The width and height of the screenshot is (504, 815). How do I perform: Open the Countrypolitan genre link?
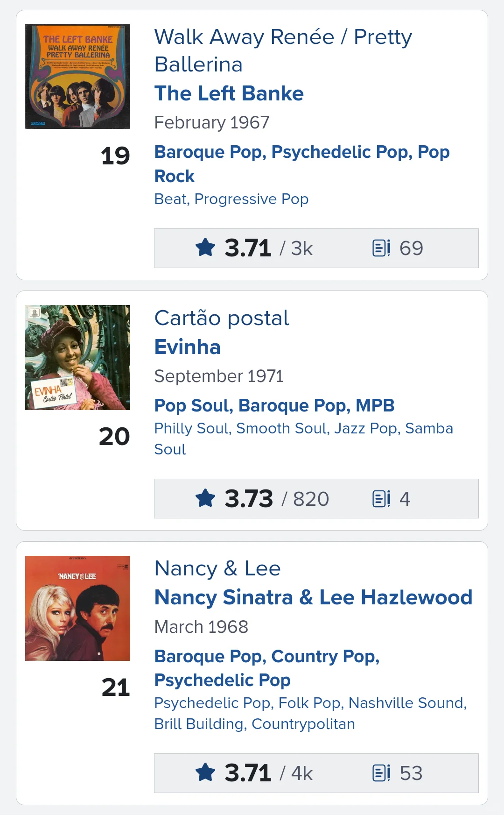click(303, 724)
